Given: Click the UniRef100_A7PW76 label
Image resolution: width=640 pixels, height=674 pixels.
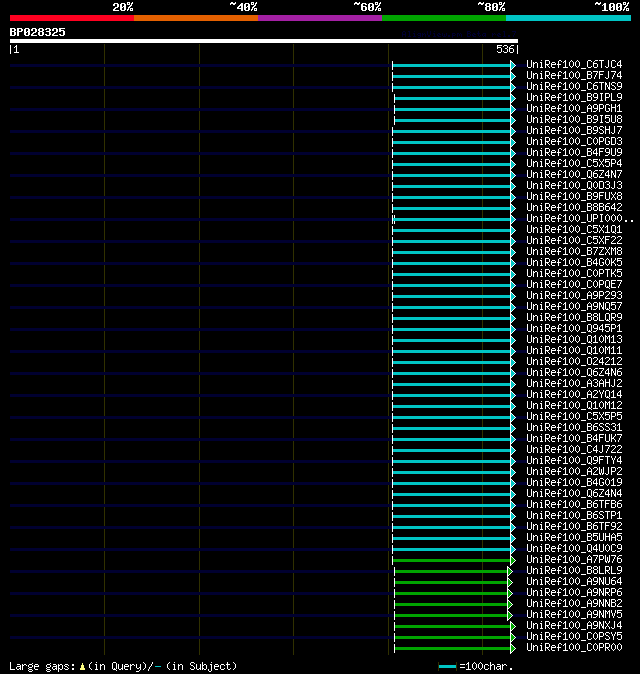Looking at the screenshot, I should 574,560.
